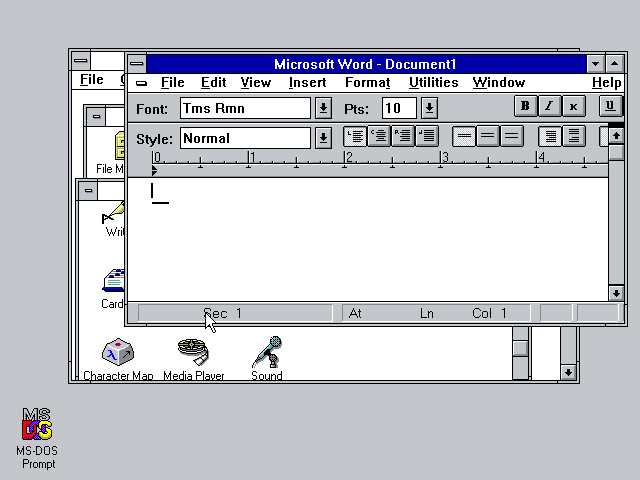The width and height of the screenshot is (640, 480).
Task: Apply double line spacing icon
Action: point(511,136)
